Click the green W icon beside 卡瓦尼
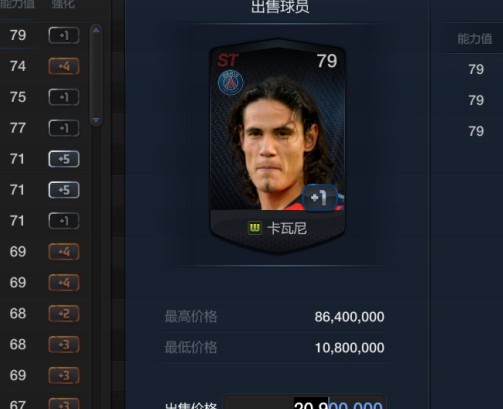503x409 pixels. point(255,228)
